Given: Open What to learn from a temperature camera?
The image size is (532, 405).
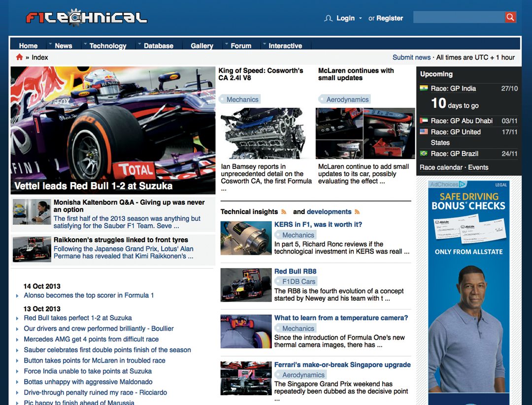Looking at the screenshot, I should coord(341,318).
